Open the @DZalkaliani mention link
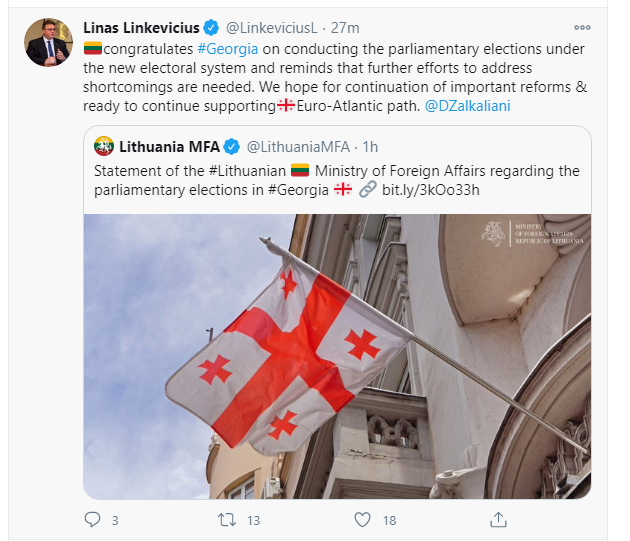The height and width of the screenshot is (541, 630). coord(468,106)
